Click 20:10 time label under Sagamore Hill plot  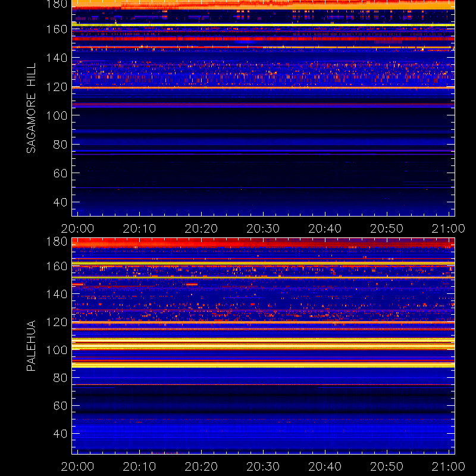pyautogui.click(x=139, y=228)
